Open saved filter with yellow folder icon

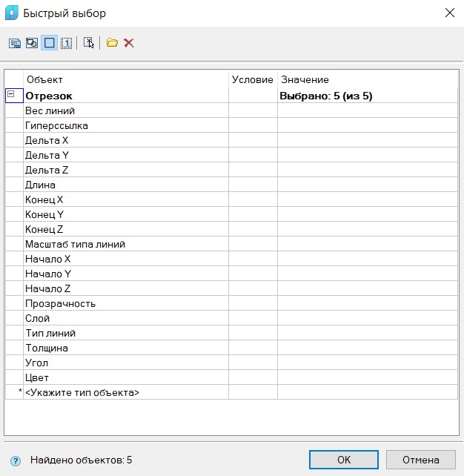point(112,43)
